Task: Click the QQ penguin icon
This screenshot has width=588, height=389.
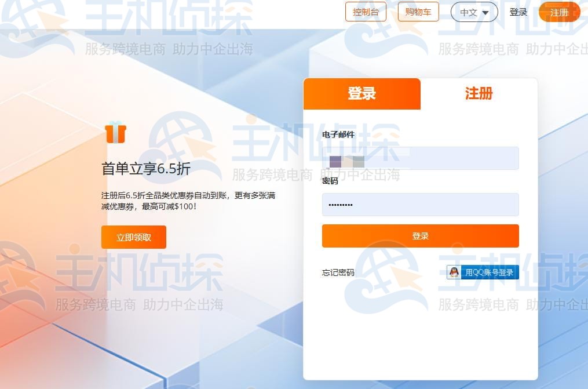Action: [455, 272]
